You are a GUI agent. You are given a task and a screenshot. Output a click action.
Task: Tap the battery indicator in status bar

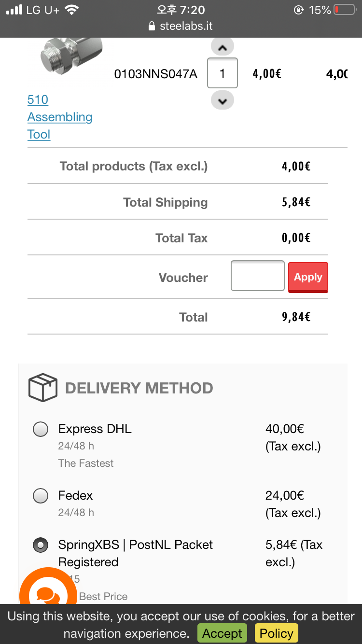click(x=344, y=10)
